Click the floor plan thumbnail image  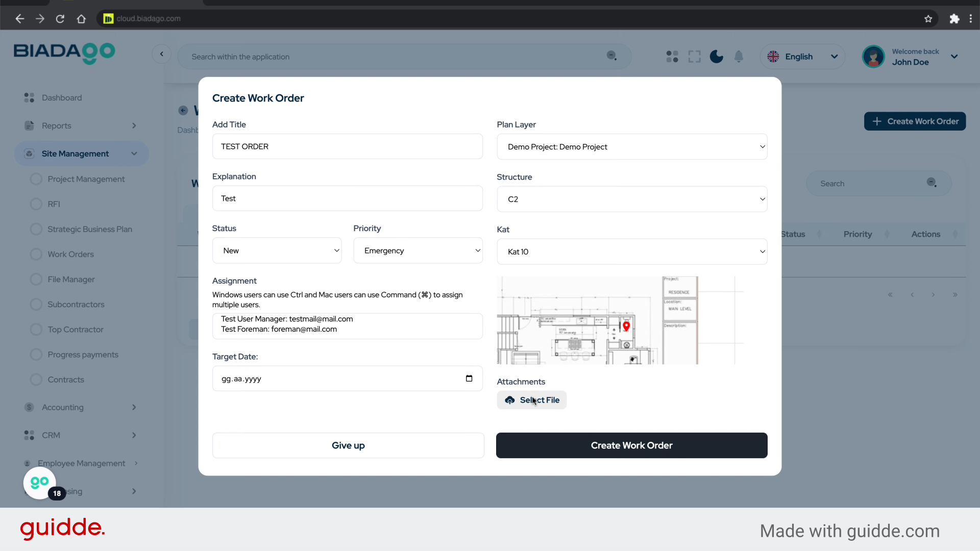597,320
